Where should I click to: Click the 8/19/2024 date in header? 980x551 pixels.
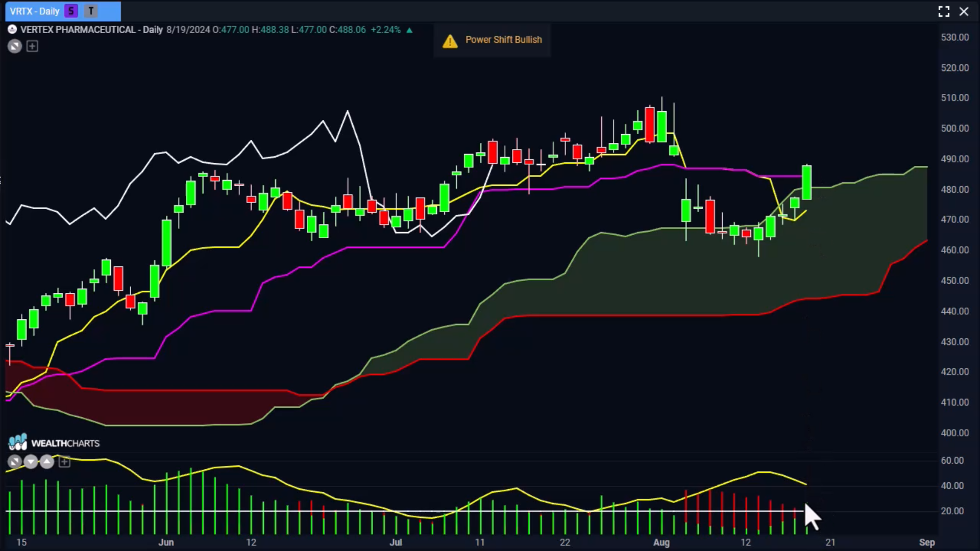[188, 30]
